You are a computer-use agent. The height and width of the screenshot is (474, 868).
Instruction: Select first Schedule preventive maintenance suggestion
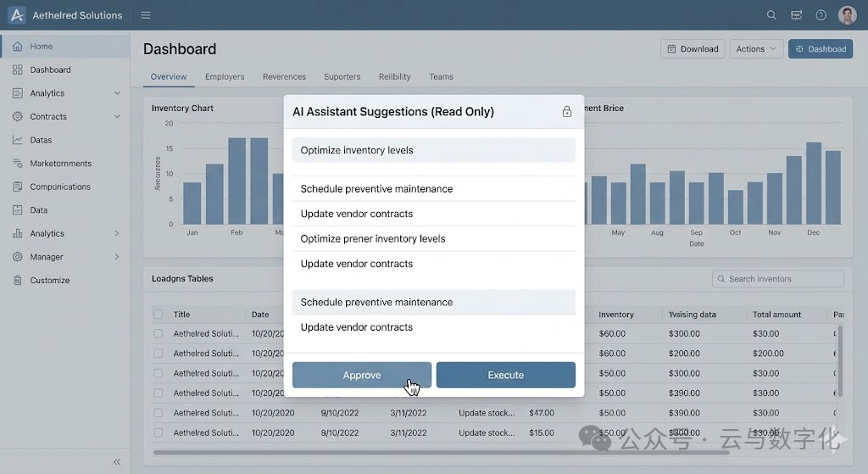[x=433, y=189]
